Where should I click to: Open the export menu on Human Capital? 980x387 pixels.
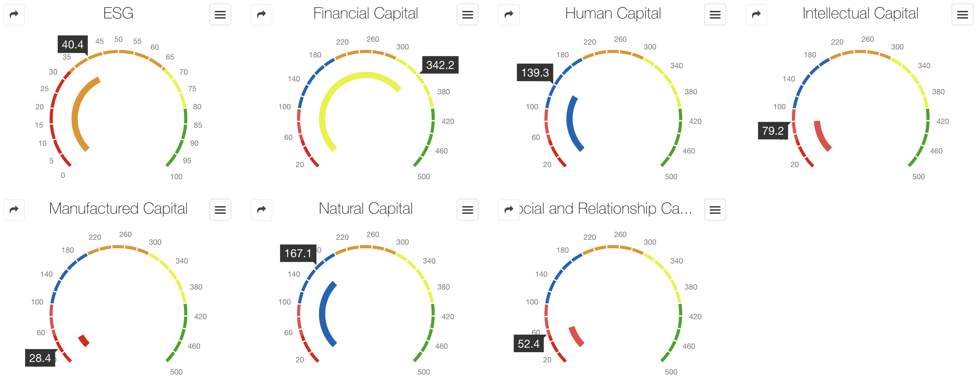[715, 15]
